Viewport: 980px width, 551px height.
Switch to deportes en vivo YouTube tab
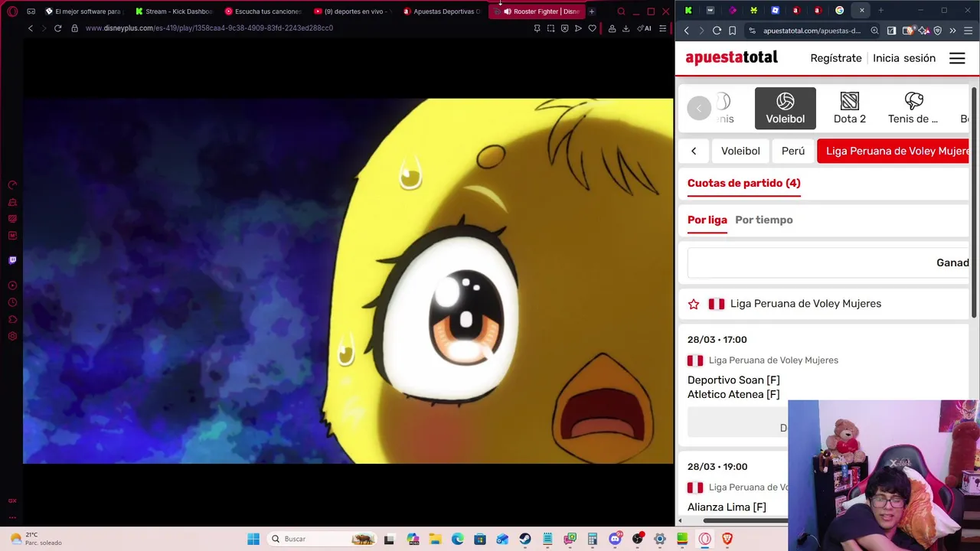tap(352, 11)
